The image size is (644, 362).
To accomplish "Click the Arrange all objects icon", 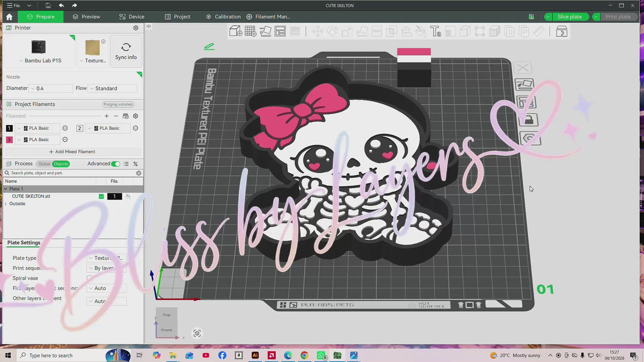I will point(280,32).
